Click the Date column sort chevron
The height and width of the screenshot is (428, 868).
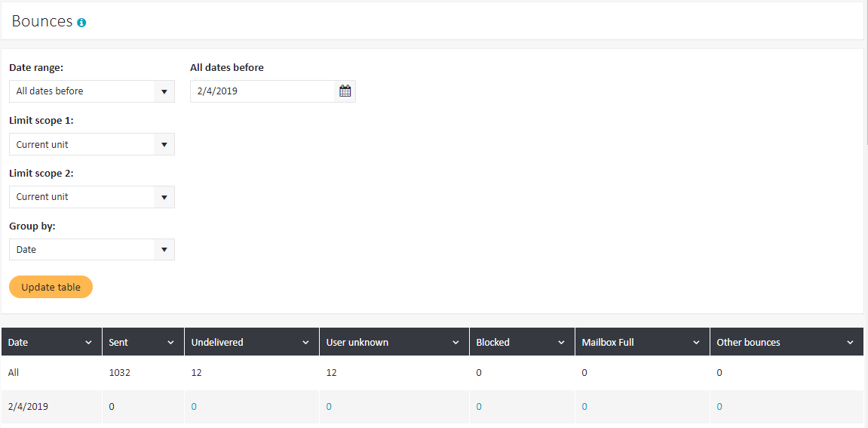pos(88,343)
